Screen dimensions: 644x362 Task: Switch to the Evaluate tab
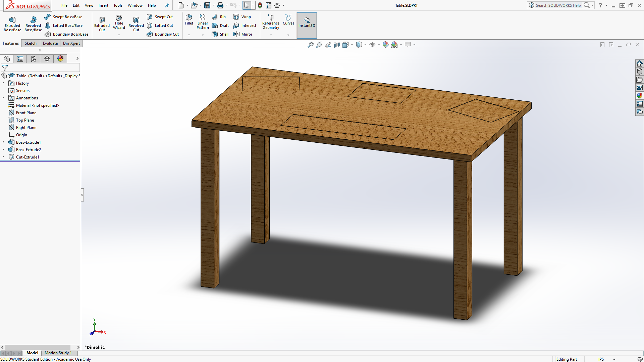[50, 43]
